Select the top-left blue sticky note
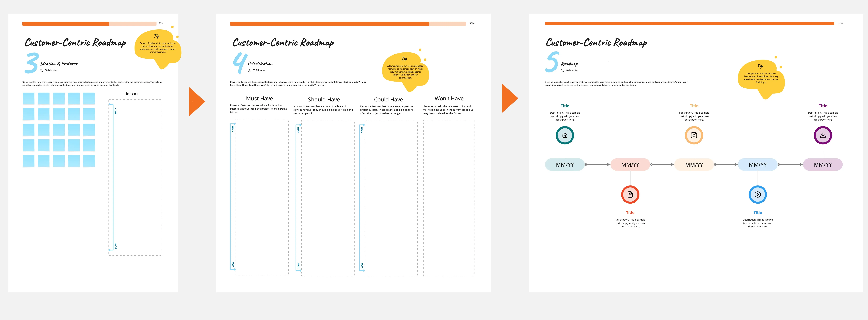This screenshot has width=868, height=320. coord(29,98)
